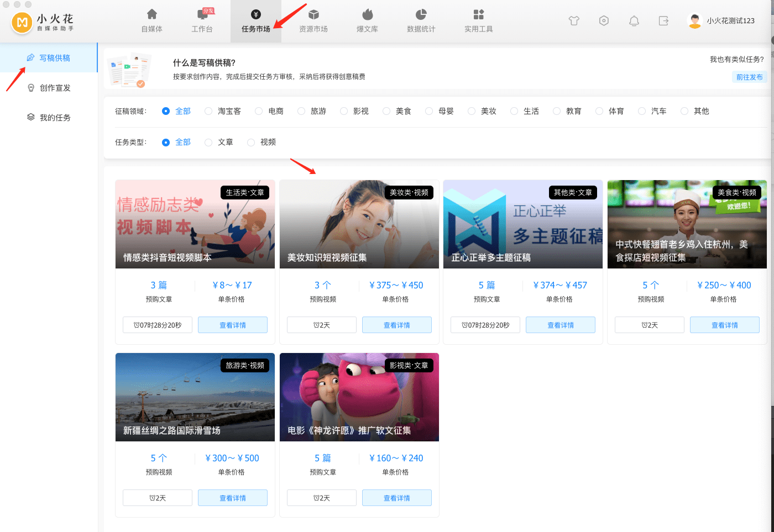The width and height of the screenshot is (774, 532).
Task: Select 全部 for 征稿领域
Action: pos(176,111)
